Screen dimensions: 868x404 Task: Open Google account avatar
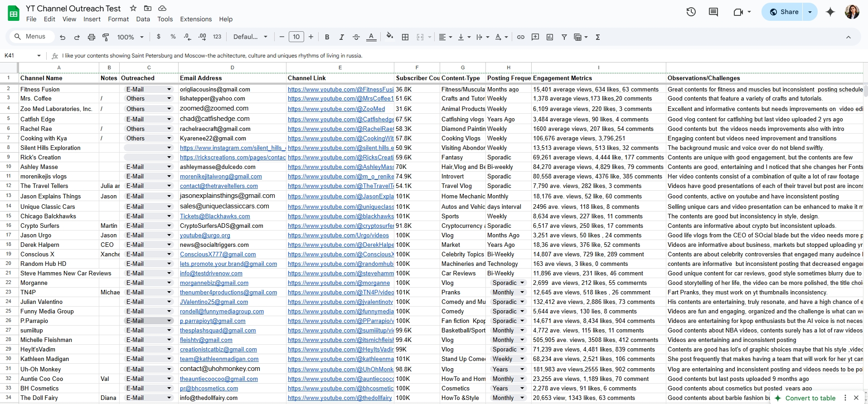[x=852, y=12]
